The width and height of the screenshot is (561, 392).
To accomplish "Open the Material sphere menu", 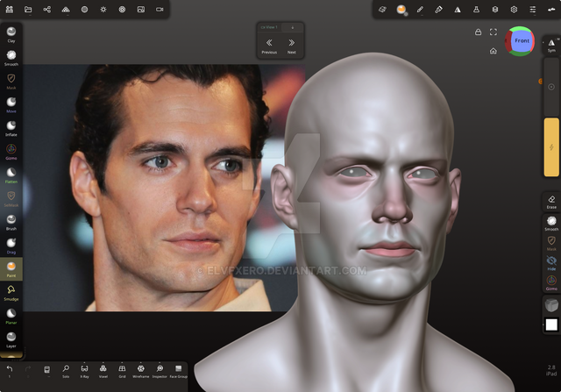I will tap(84, 10).
